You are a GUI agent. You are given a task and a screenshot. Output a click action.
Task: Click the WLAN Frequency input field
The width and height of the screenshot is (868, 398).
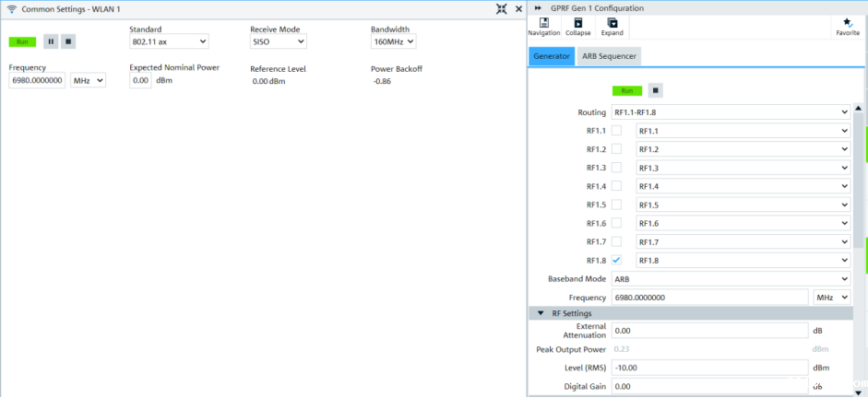pos(38,80)
